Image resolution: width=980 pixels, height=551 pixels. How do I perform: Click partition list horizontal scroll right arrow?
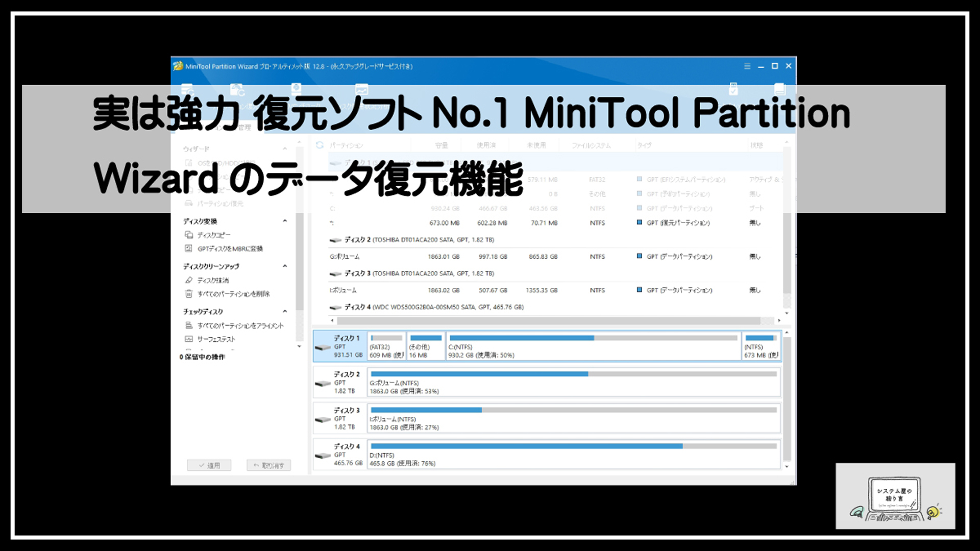coord(779,321)
